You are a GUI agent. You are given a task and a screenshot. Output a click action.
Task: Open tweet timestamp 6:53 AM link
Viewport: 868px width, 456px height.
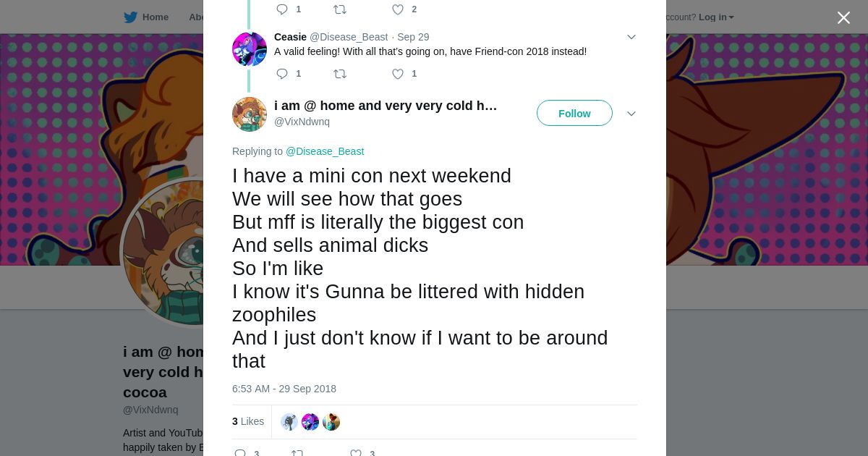click(x=284, y=389)
